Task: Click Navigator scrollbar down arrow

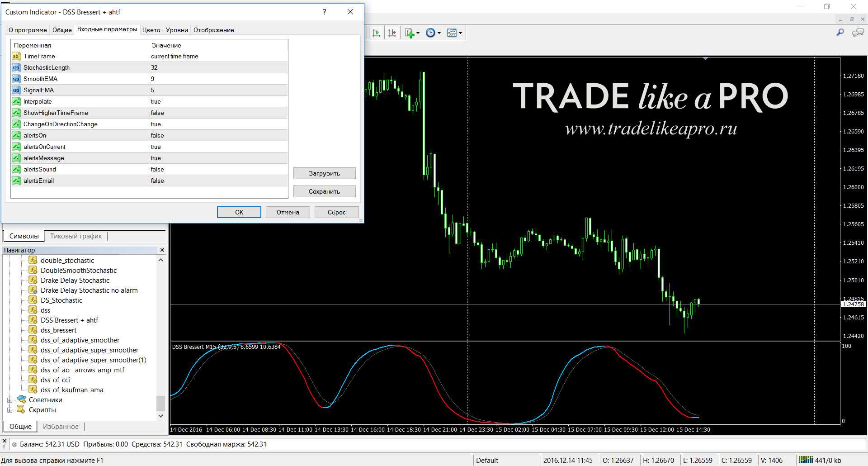Action: coord(160,415)
